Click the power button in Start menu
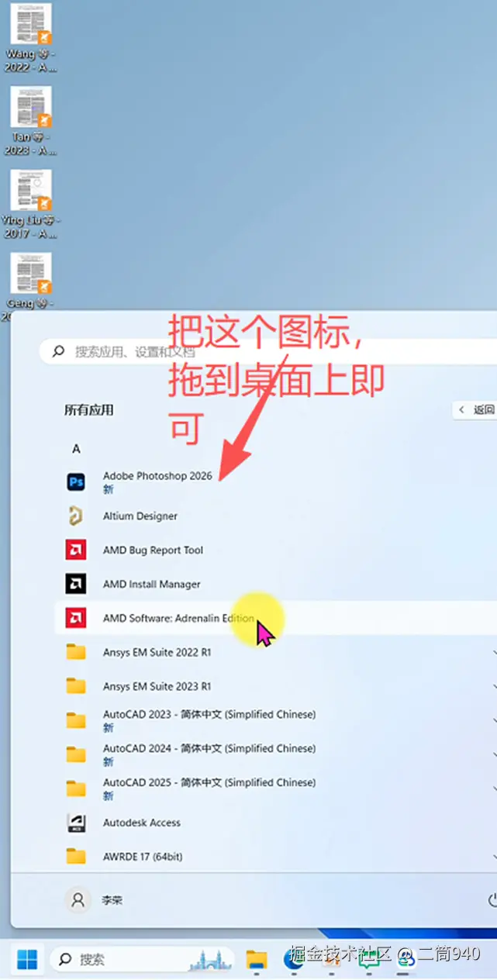Screen dimensions: 497x980 pyautogui.click(x=492, y=900)
